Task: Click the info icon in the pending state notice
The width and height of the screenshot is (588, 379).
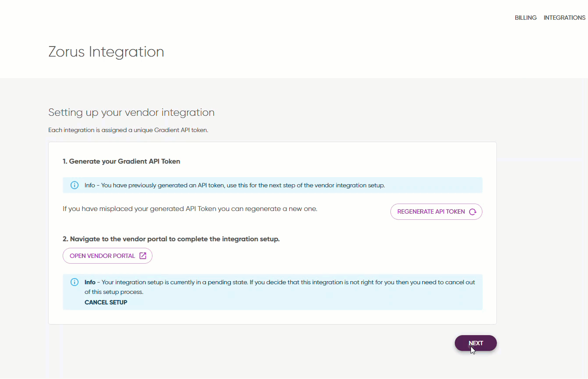Action: [74, 282]
